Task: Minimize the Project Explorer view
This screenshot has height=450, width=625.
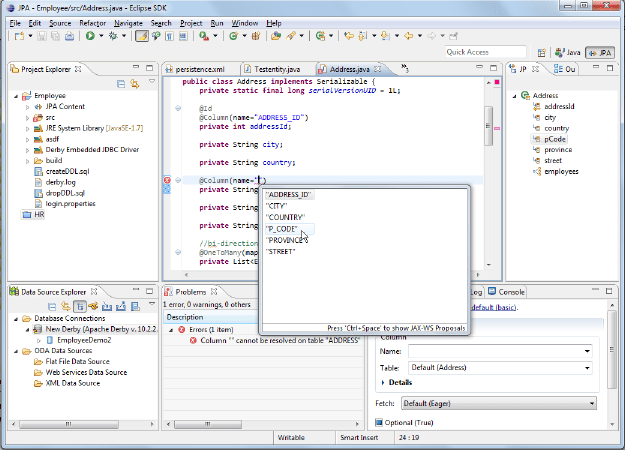Action: [136, 67]
